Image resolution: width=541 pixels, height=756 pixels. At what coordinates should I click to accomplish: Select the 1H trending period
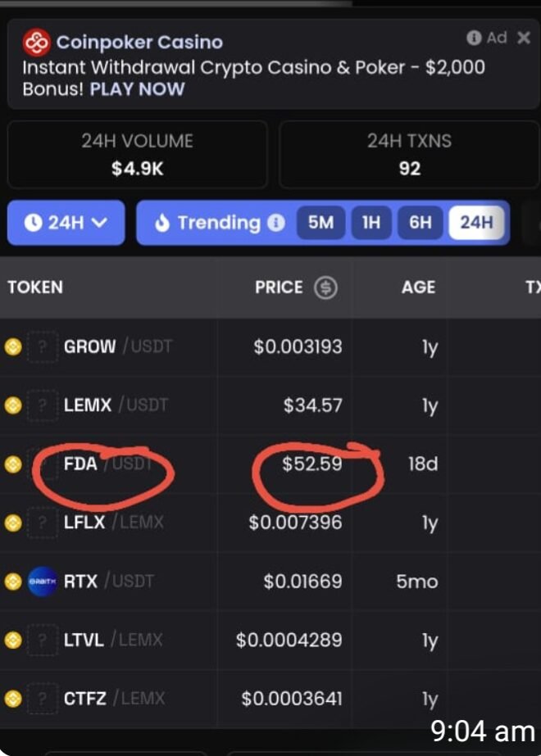tap(371, 223)
